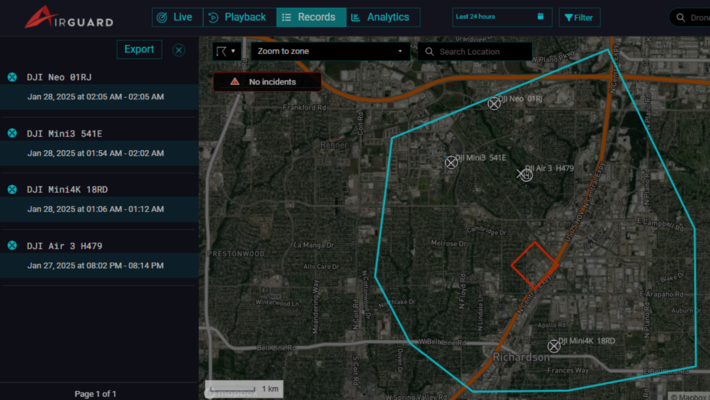Screen dimensions: 710x400
Task: Select the DJI Mini4K 18RD record
Action: pyautogui.click(x=67, y=190)
